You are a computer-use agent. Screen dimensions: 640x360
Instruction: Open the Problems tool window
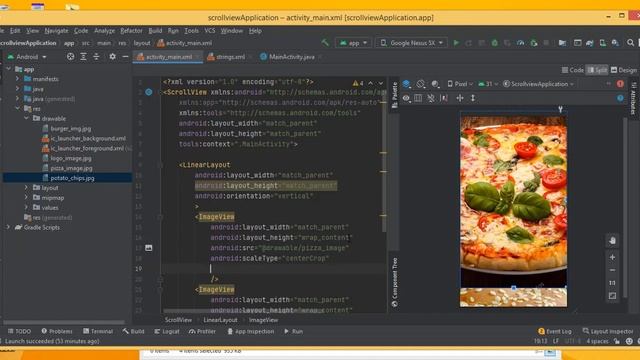tap(57, 331)
